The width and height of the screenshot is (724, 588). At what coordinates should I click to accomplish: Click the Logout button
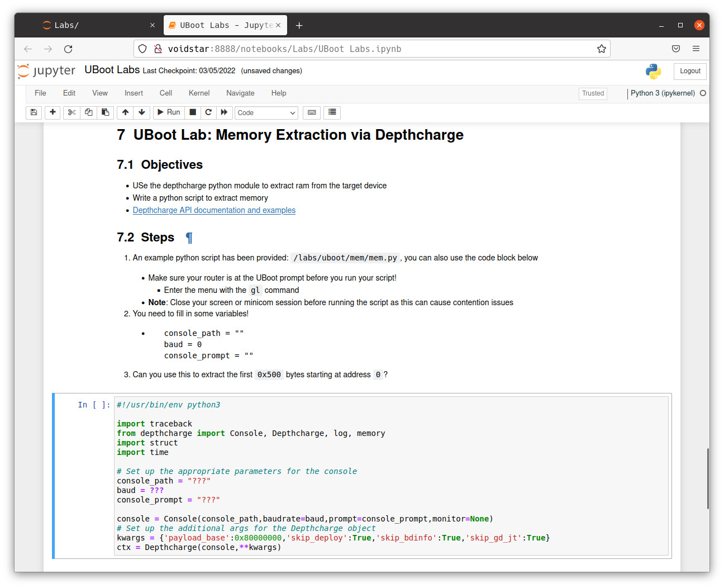(x=690, y=71)
